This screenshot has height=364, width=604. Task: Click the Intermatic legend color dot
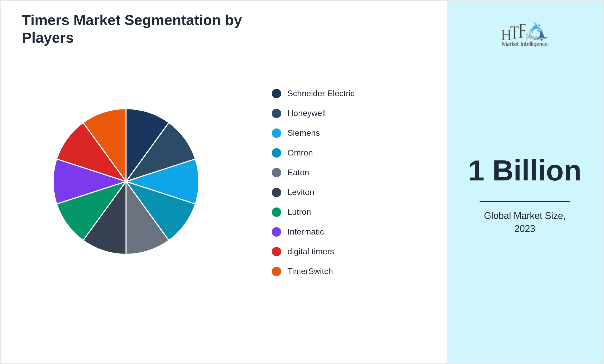point(276,232)
